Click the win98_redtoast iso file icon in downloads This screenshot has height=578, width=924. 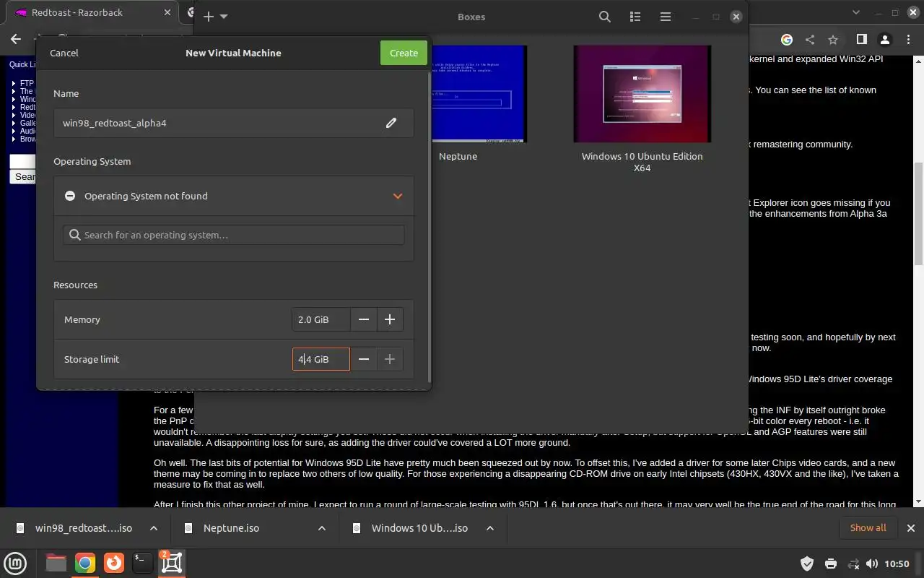20,528
